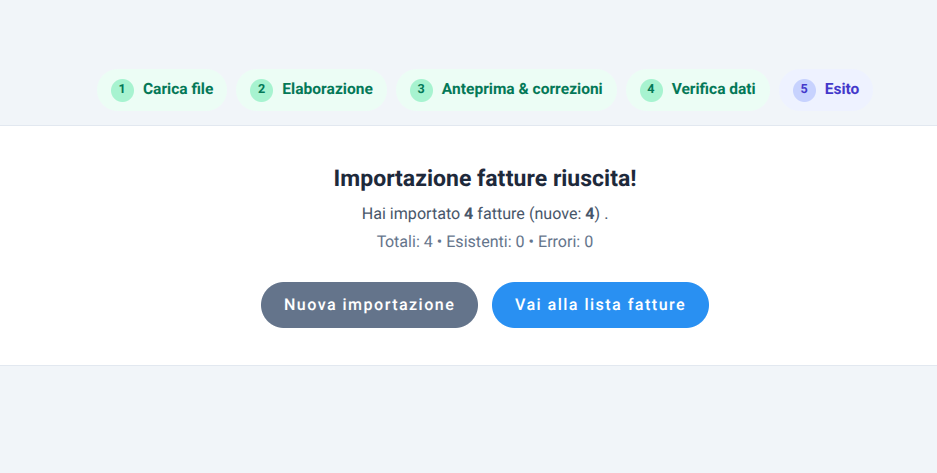The width and height of the screenshot is (937, 473).
Task: Click the step 4 number badge
Action: 651,89
